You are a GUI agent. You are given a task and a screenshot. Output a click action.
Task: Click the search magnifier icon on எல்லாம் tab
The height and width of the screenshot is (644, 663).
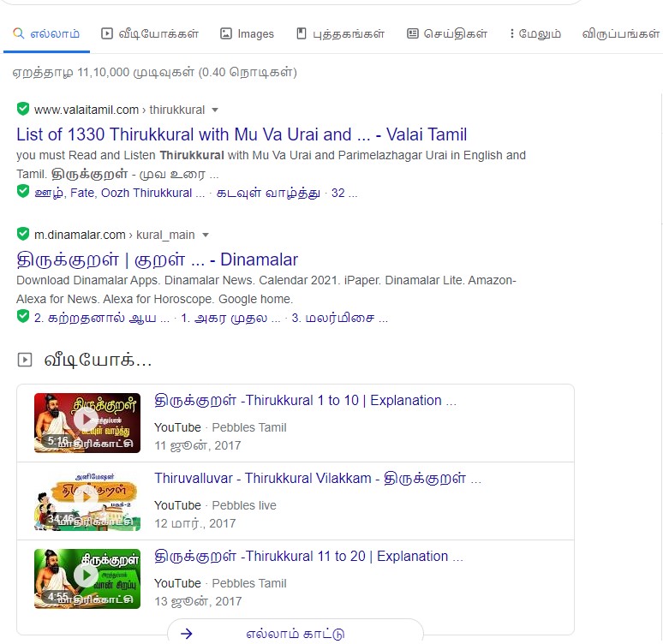[18, 33]
